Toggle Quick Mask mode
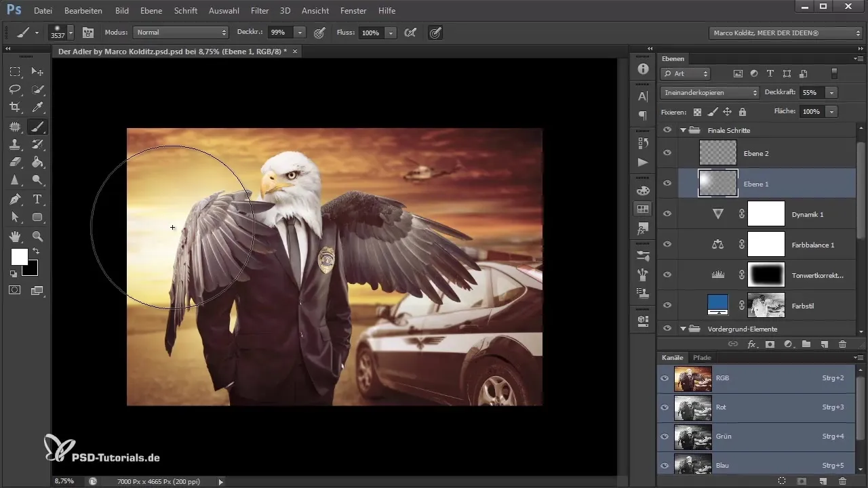Image resolution: width=868 pixels, height=488 pixels. pos(15,290)
